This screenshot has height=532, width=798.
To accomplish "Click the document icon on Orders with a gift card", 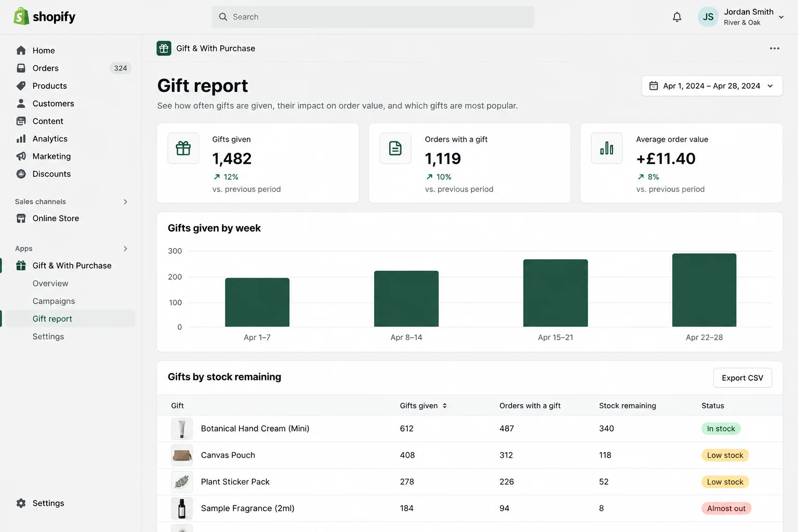I will [x=395, y=148].
